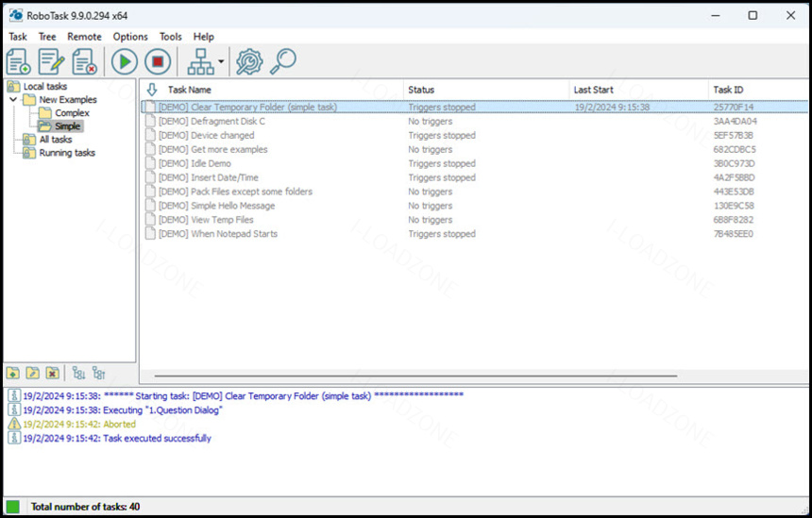Viewport: 812px width, 518px height.
Task: Open dropdown arrow beside network icon
Action: pyautogui.click(x=221, y=61)
